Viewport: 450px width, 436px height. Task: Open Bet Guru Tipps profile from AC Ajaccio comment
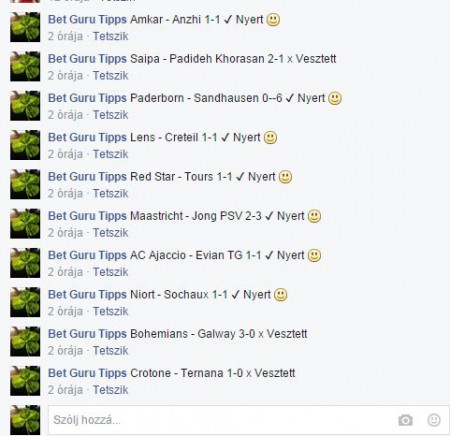(x=87, y=255)
